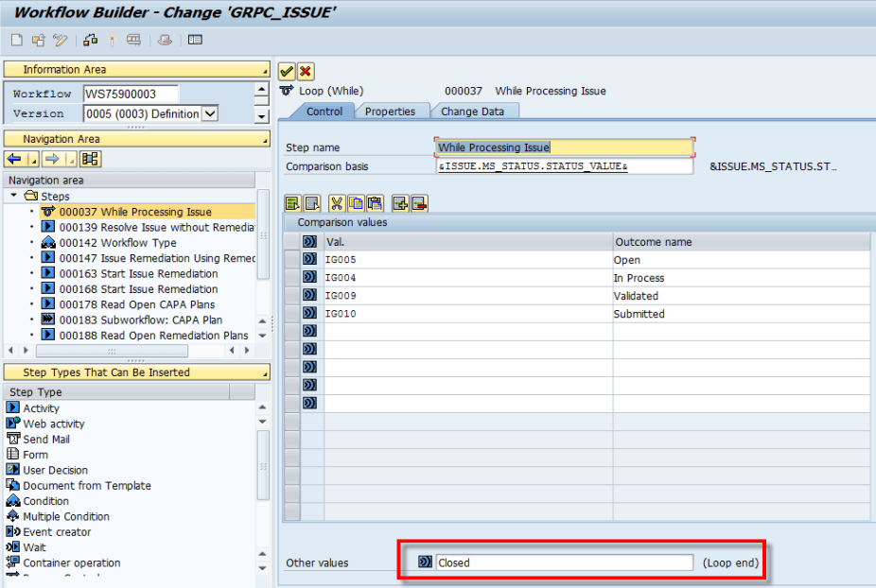Screen dimensions: 876x588
Task: Choose the User Decision step type
Action: [55, 470]
